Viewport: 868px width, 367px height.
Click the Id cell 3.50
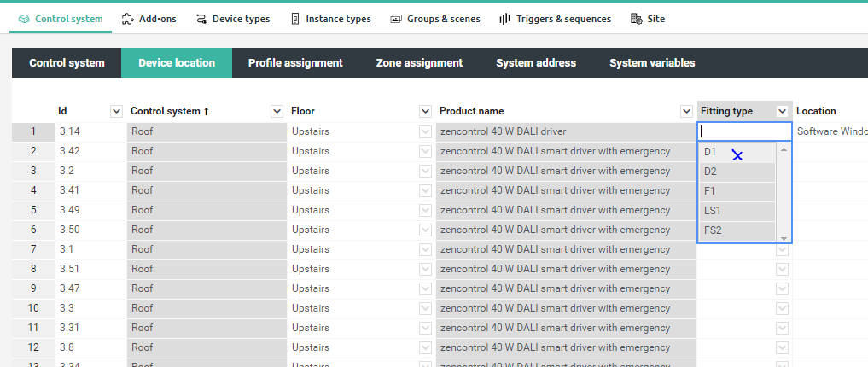coord(90,230)
